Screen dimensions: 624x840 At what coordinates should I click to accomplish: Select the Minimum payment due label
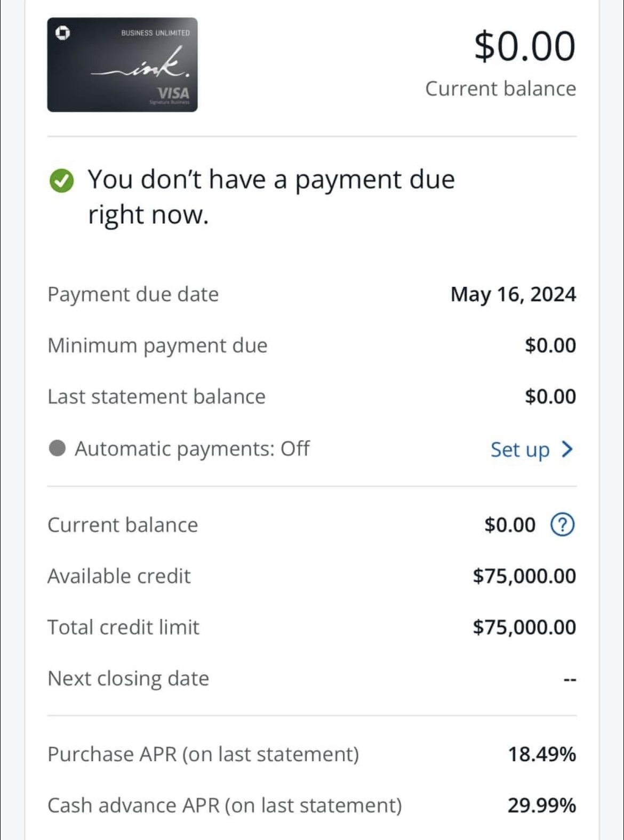[157, 345]
